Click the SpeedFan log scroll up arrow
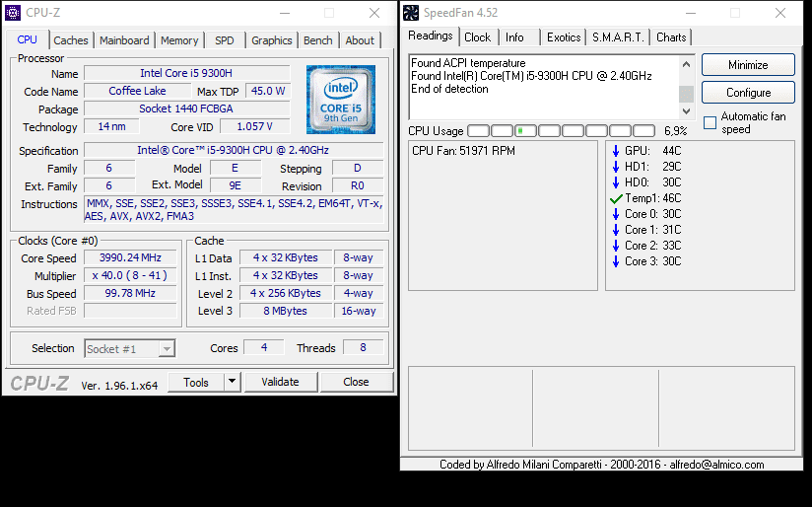Image resolution: width=812 pixels, height=507 pixels. [x=686, y=64]
